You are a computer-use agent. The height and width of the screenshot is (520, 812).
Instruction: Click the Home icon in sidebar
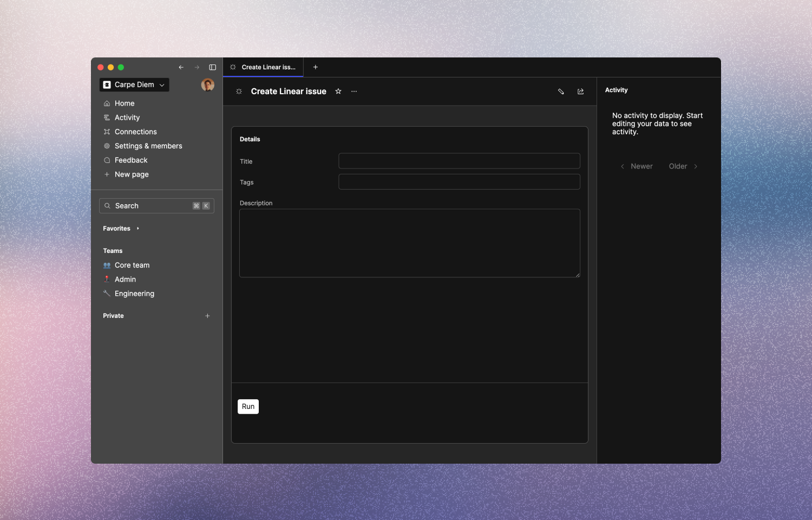click(x=107, y=103)
